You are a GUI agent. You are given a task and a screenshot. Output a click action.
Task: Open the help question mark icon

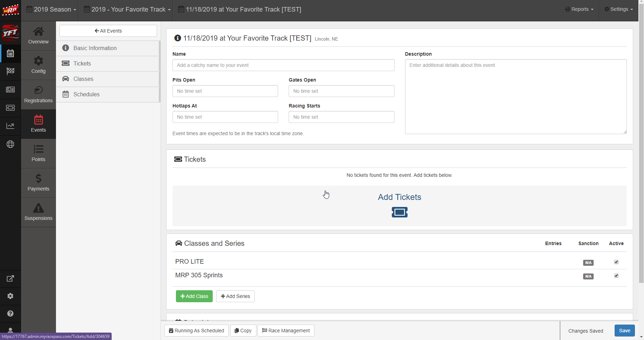(10, 314)
